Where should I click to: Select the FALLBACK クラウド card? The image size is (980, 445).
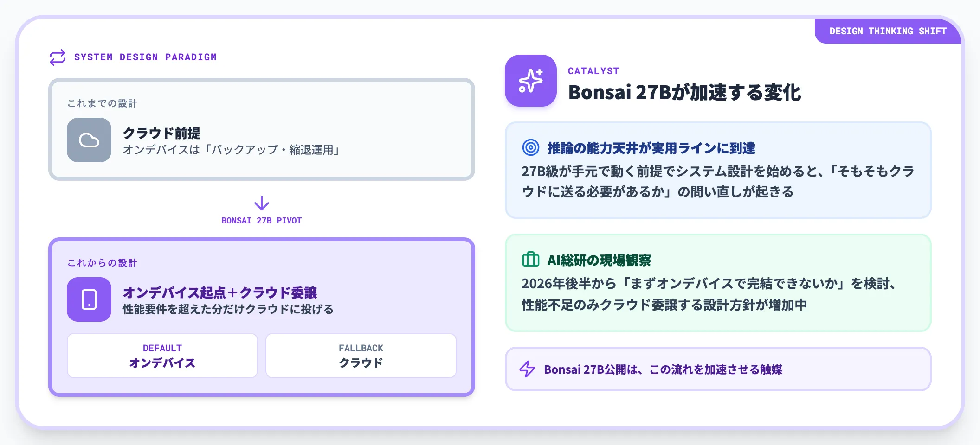[361, 356]
